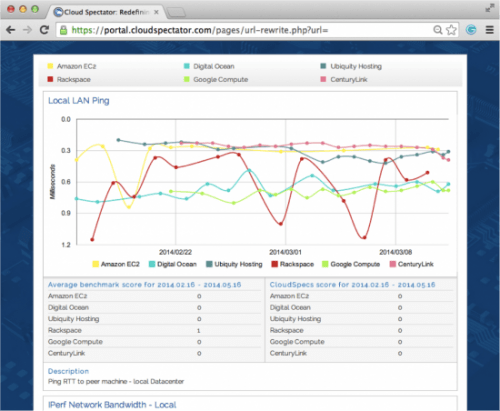Reload the page with the refresh icon
Image resolution: width=500 pixels, height=411 pixels.
(44, 30)
